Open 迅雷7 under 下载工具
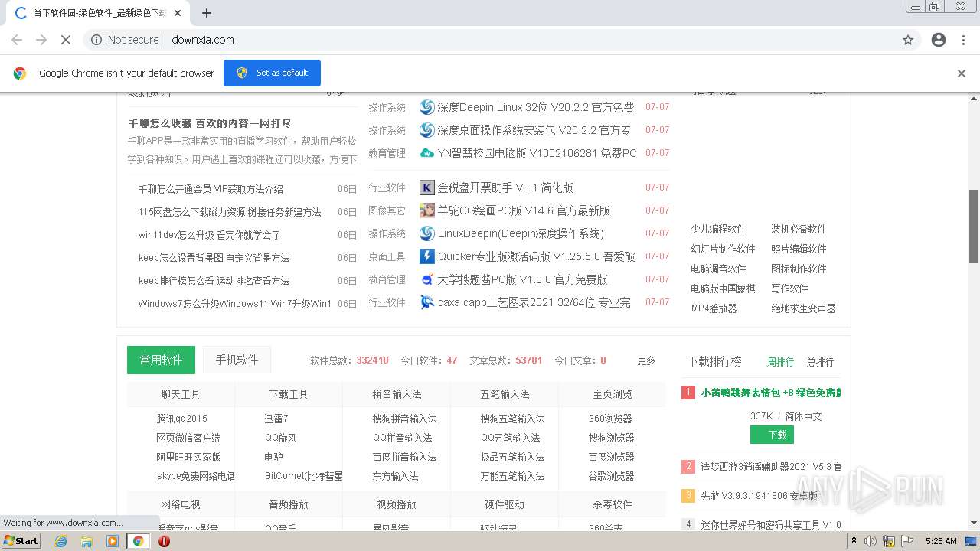The width and height of the screenshot is (980, 551). pyautogui.click(x=276, y=419)
